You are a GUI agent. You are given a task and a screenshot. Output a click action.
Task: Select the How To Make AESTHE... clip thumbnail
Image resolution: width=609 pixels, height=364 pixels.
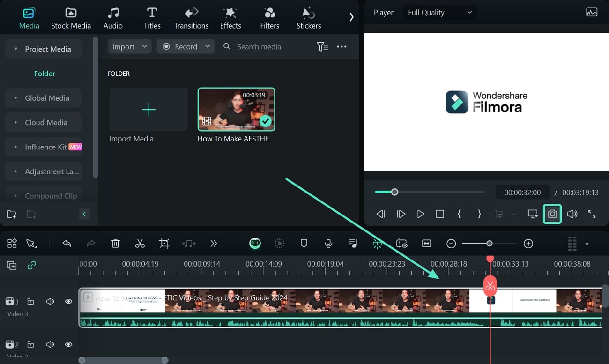point(236,109)
